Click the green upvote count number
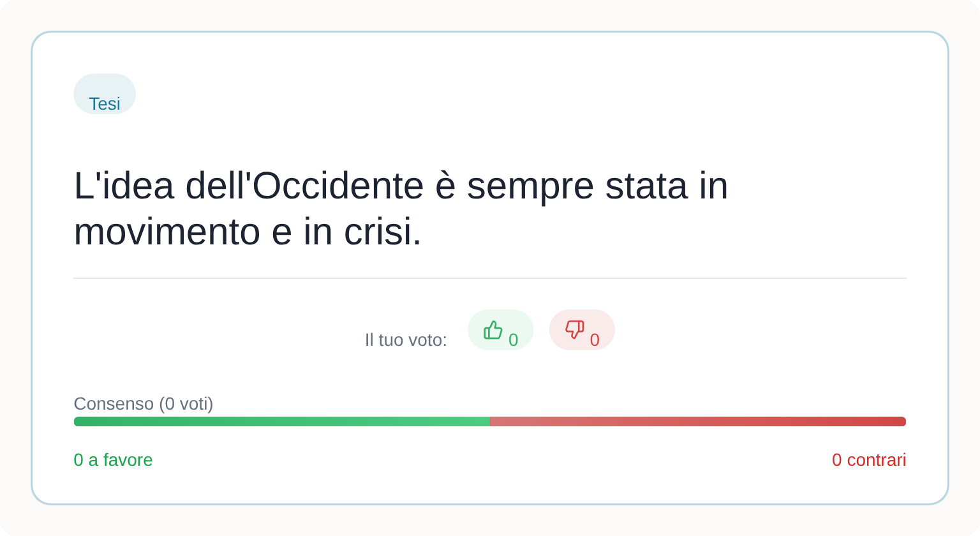 [x=513, y=340]
